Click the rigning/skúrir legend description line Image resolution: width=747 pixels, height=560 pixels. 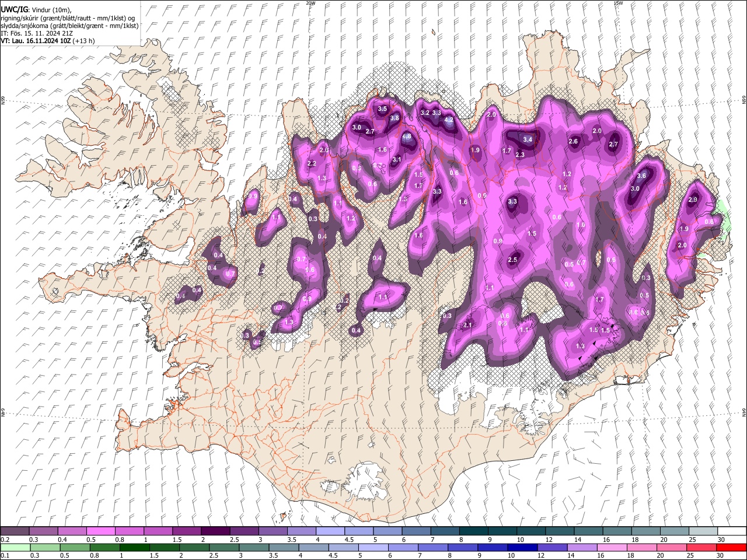coord(68,18)
